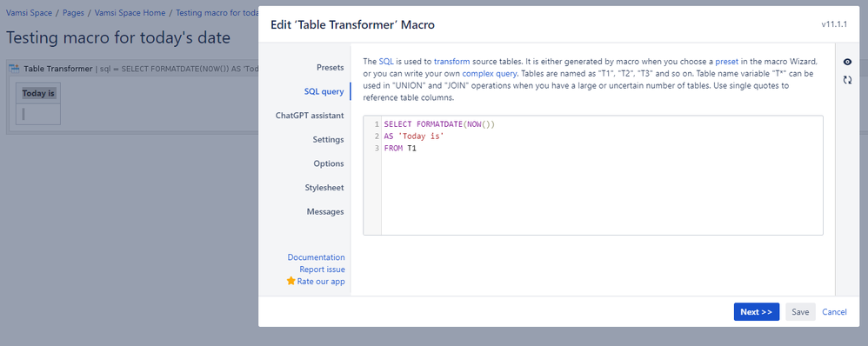This screenshot has height=346, width=868.
Task: Open the Documentation link
Action: (x=316, y=257)
